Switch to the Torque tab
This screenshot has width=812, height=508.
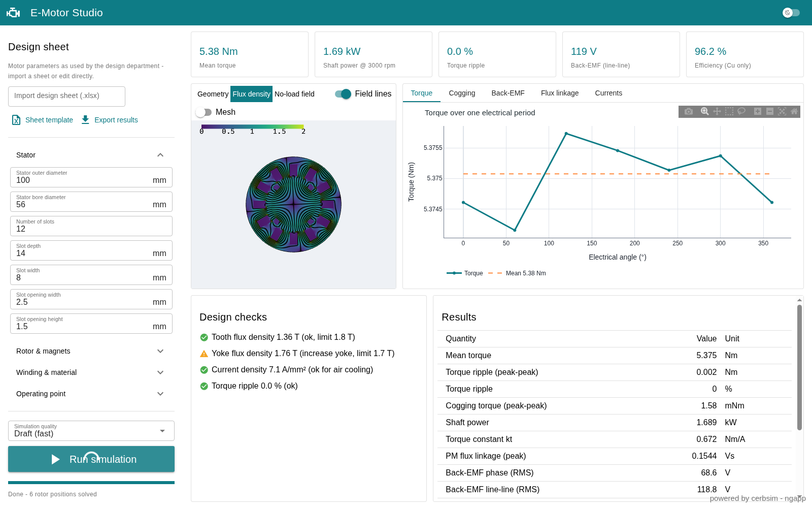[422, 93]
